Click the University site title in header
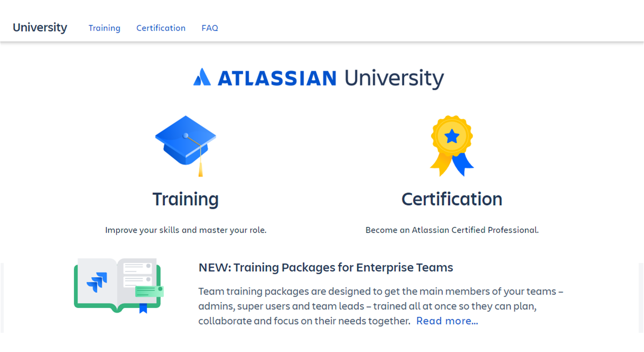This screenshot has width=644, height=352. click(40, 27)
